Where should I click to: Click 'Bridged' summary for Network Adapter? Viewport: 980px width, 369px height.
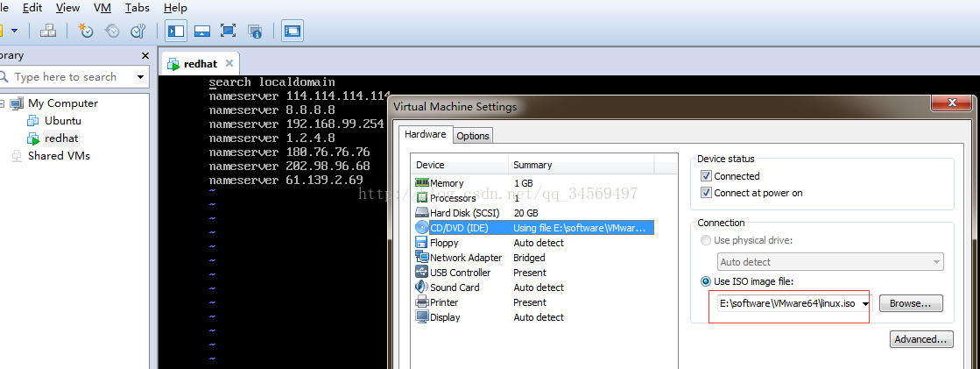tap(529, 258)
